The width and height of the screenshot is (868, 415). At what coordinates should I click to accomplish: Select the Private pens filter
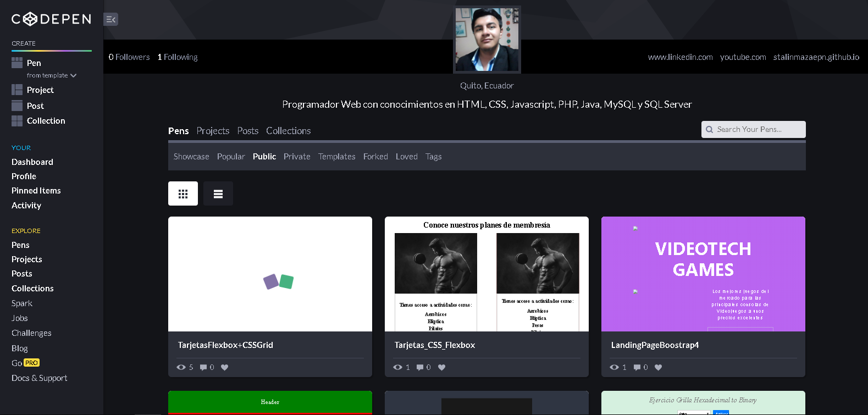click(297, 157)
